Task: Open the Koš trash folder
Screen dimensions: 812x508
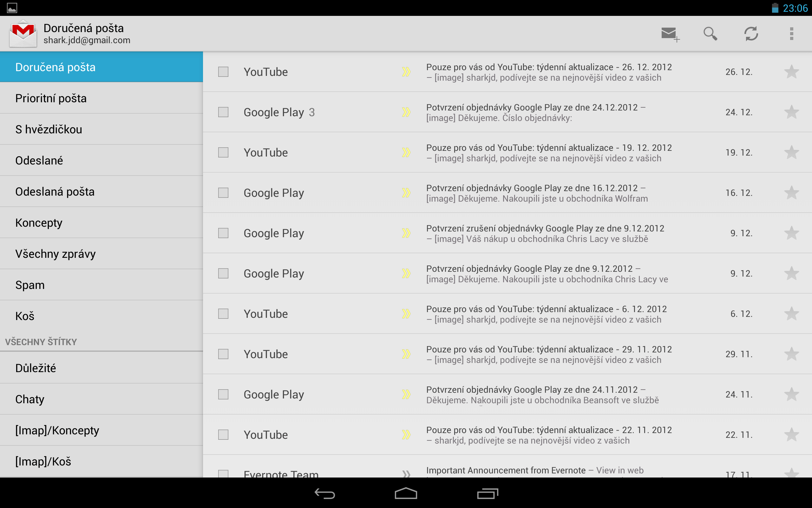Action: coord(101,316)
